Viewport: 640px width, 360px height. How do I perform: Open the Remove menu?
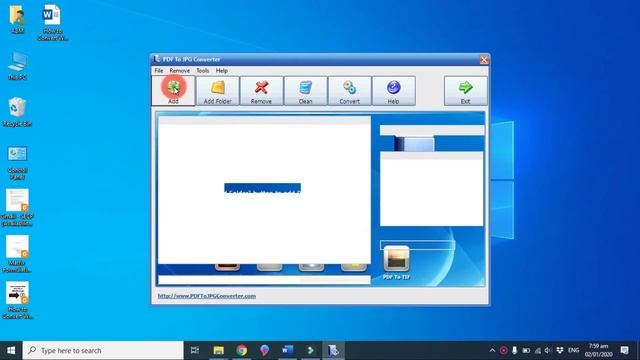pos(180,71)
